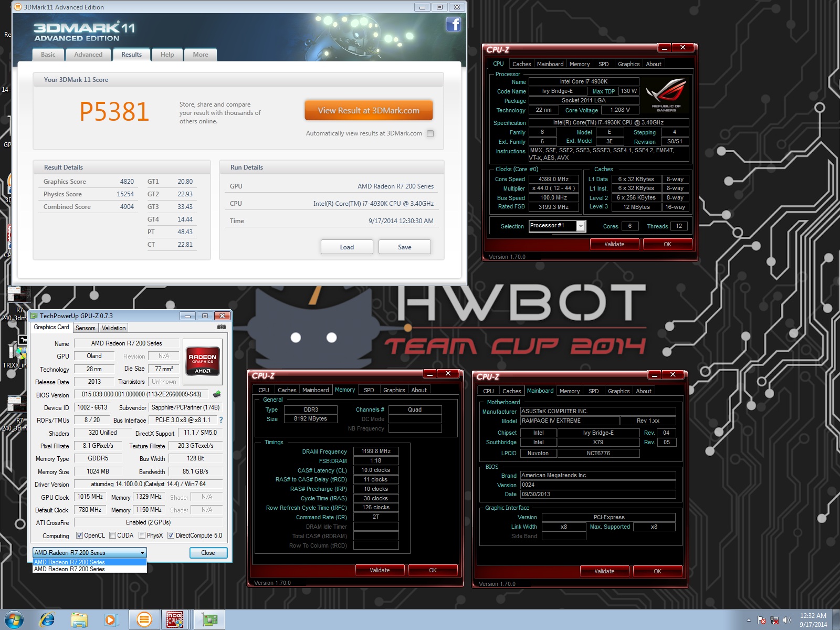Click the Graphics Score value 4820

pos(127,182)
